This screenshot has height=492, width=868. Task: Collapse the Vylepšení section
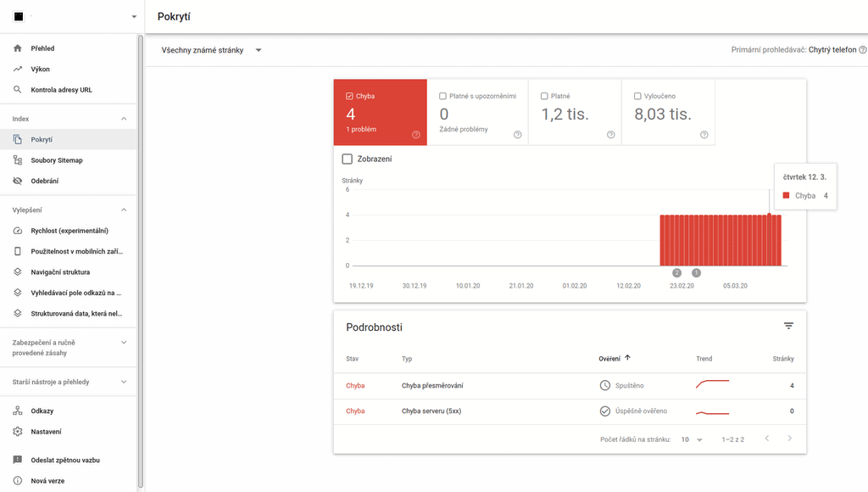pos(124,210)
